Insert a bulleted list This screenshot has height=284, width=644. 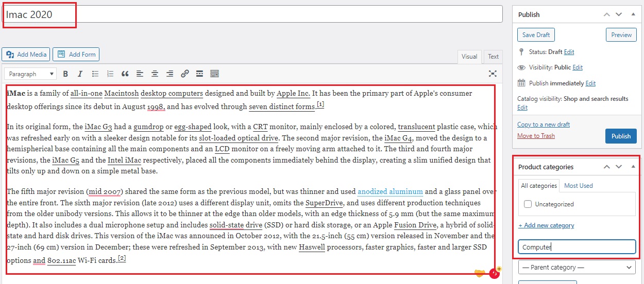tap(95, 74)
